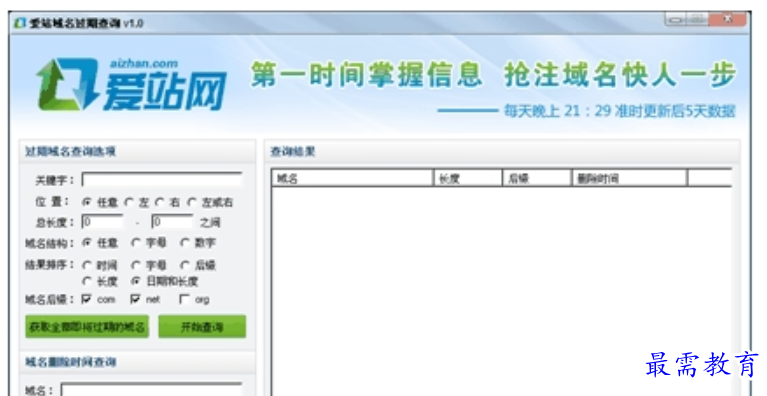Viewport: 767px width, 396px height.
Task: Click the minimum total length field
Action: click(x=102, y=222)
